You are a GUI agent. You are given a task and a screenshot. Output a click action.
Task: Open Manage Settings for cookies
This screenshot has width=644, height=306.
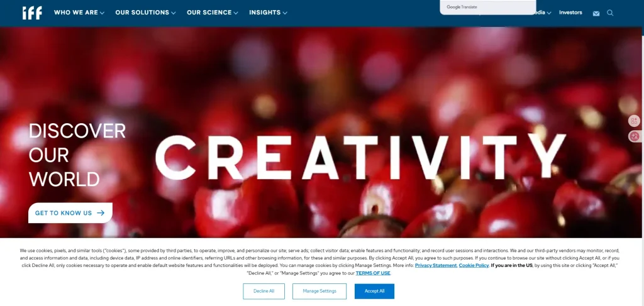click(x=319, y=291)
